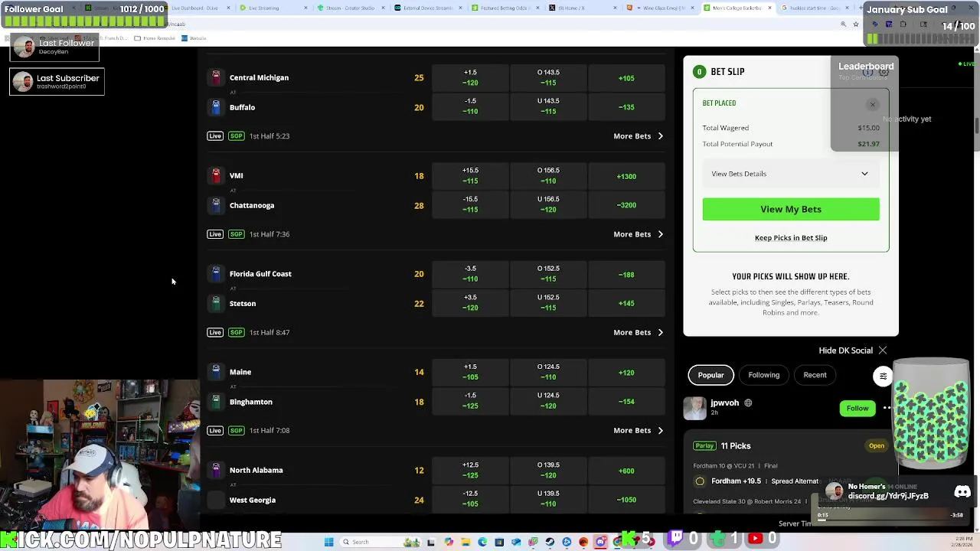Select Chattanooga -15.5 spread odds
980x551 pixels.
pyautogui.click(x=470, y=204)
